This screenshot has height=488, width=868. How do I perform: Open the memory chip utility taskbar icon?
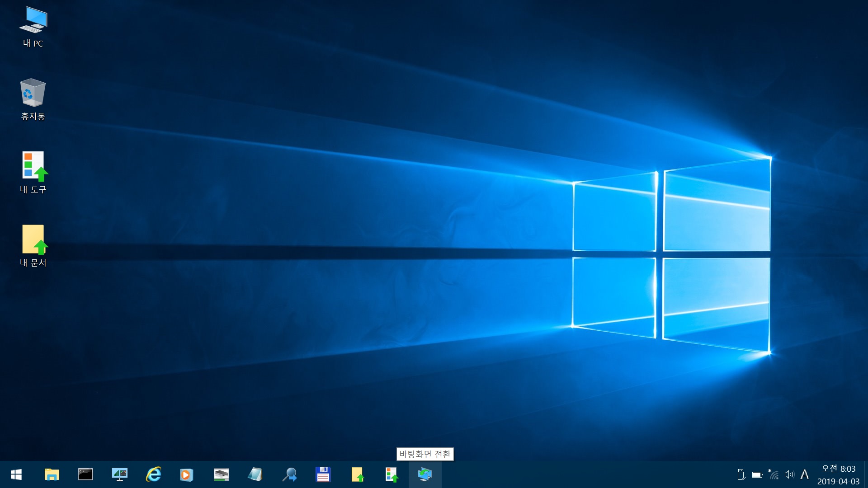pos(221,474)
